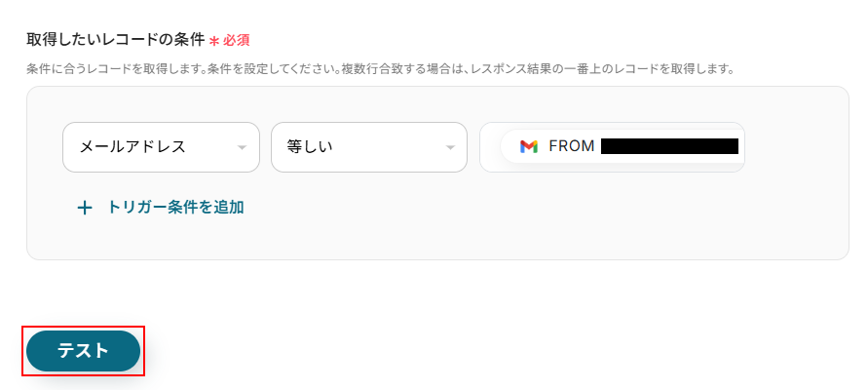The height and width of the screenshot is (390, 868).
Task: Click the 取得したいレコードの条件 heading
Action: [x=115, y=40]
